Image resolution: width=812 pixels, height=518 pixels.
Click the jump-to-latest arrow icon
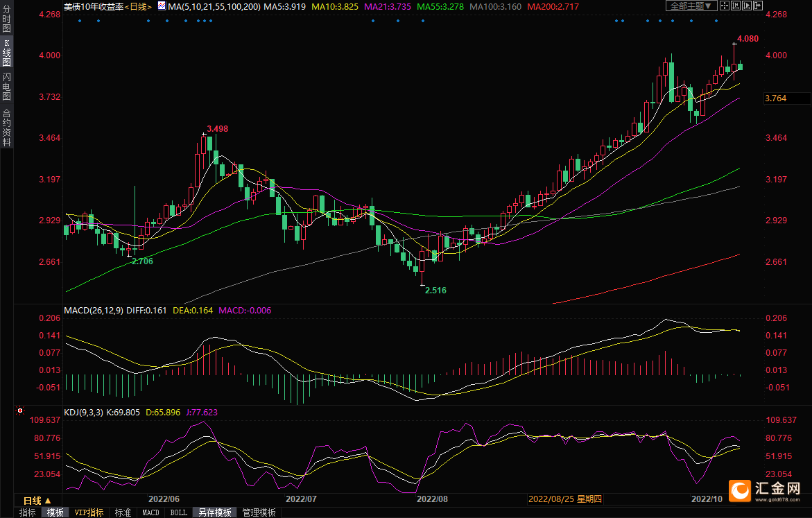758,6
